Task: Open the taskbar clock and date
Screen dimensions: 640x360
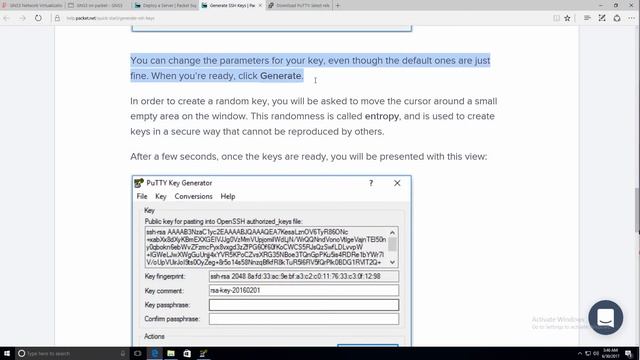Action: (611, 353)
